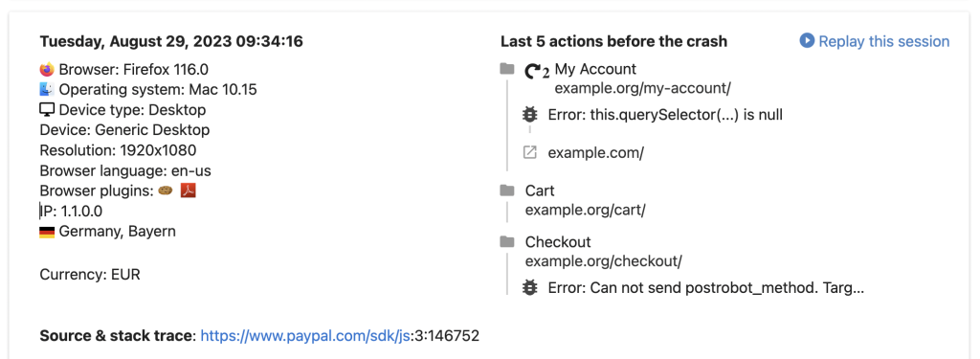Click the IP address 1.1.0.0 text
Screen dimensions: 980x359
point(82,211)
